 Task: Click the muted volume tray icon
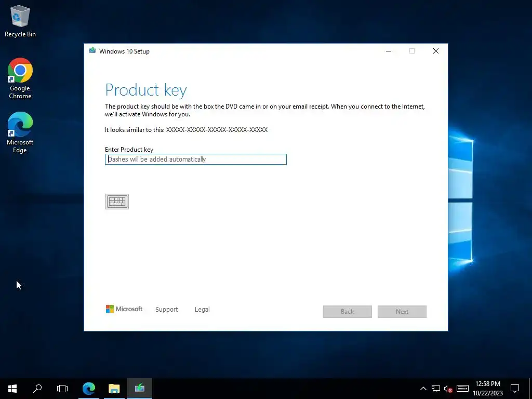[x=448, y=389]
